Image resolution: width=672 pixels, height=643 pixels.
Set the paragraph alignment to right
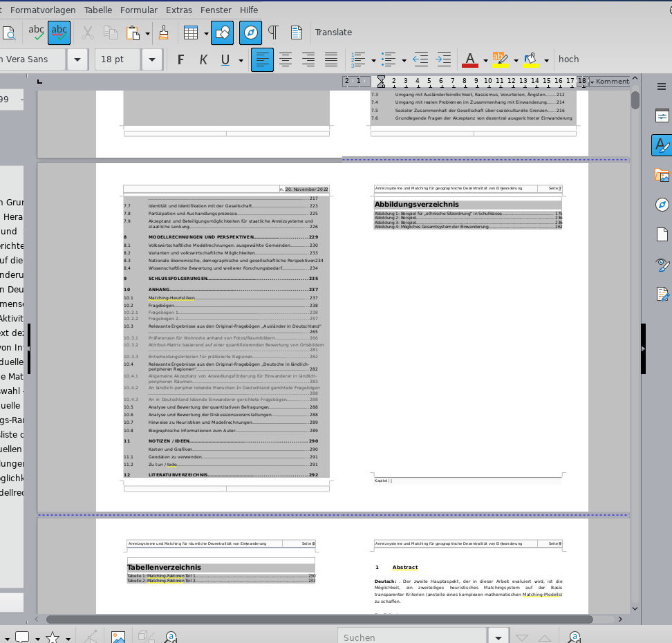(308, 59)
